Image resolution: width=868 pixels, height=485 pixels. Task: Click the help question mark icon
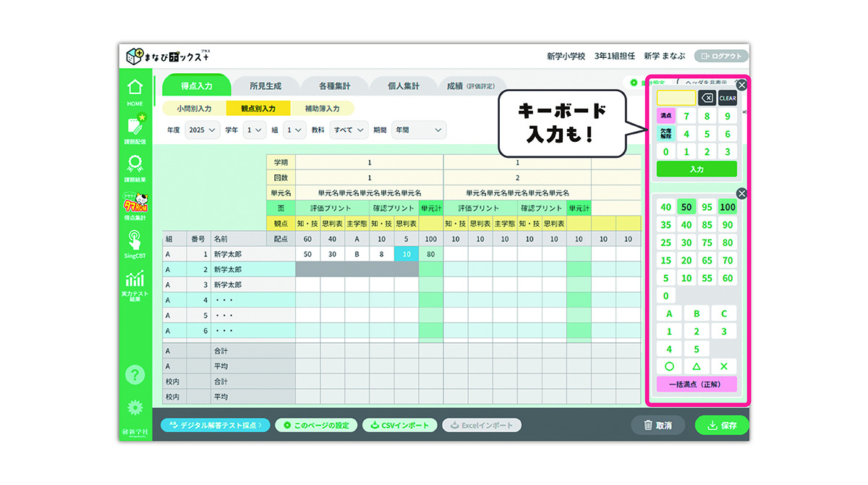[x=135, y=374]
